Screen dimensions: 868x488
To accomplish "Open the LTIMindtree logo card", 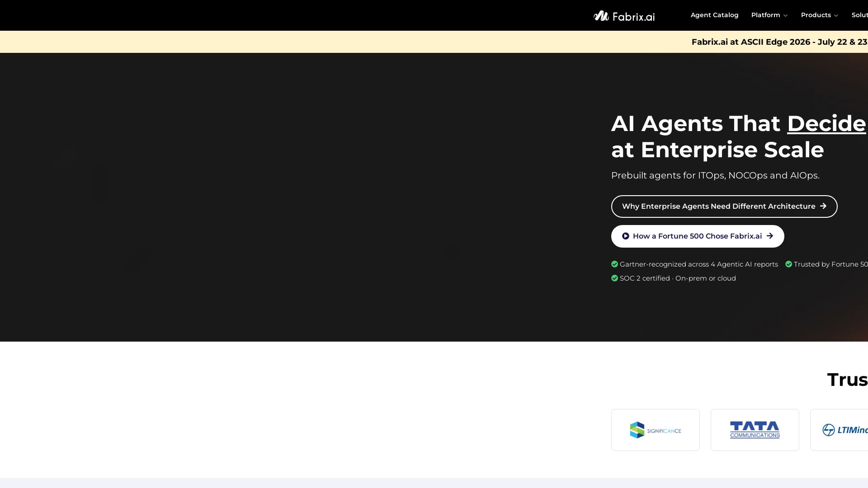I will (x=839, y=430).
